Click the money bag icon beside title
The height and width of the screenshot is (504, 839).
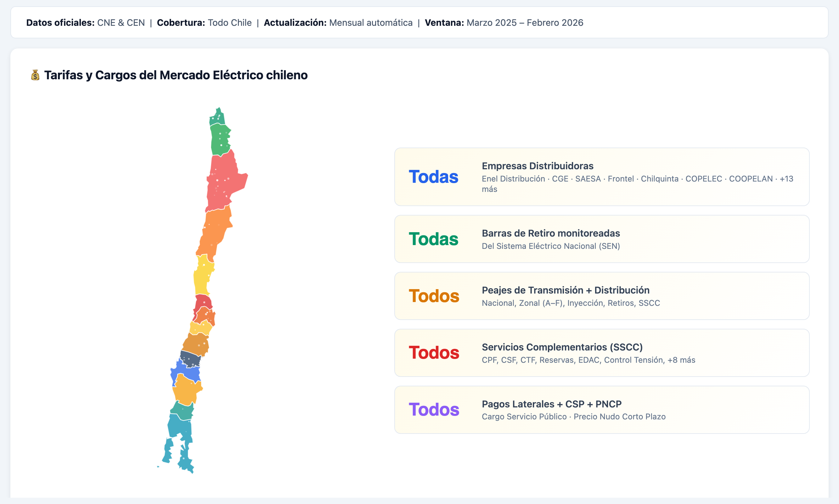pos(35,75)
